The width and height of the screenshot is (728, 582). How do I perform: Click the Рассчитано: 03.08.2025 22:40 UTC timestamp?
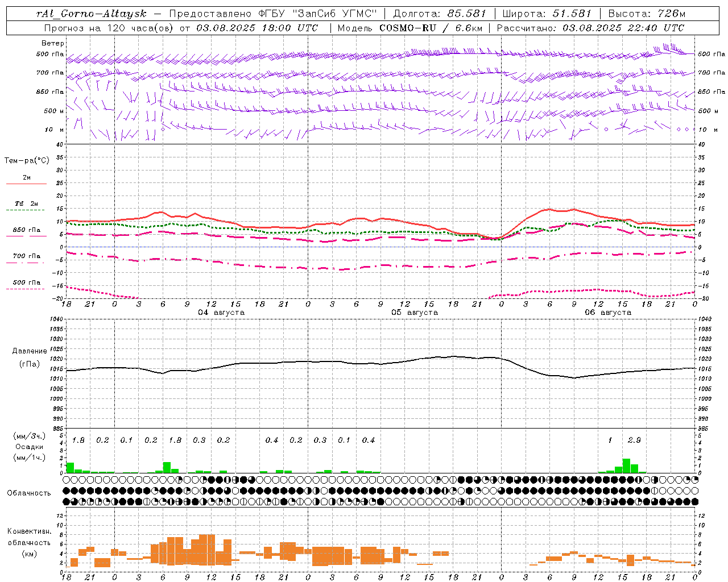click(x=590, y=28)
